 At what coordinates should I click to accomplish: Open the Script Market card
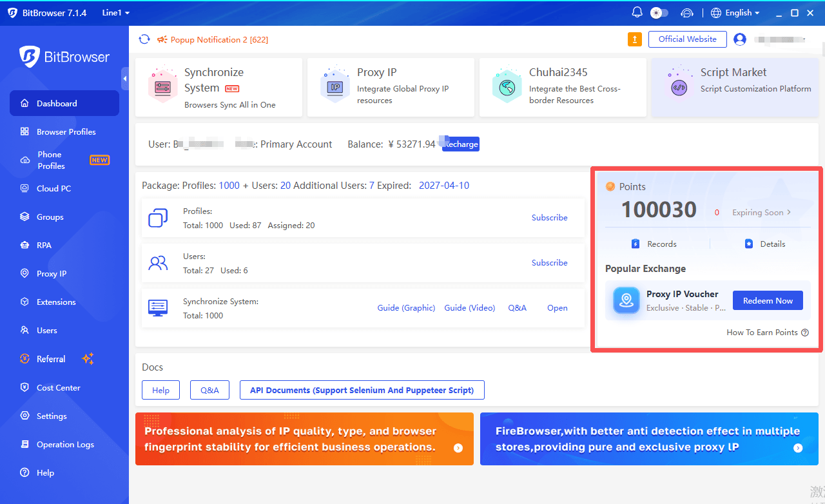click(x=735, y=88)
